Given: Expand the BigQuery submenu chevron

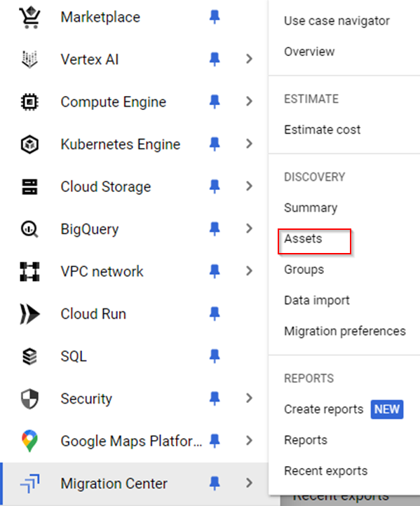Looking at the screenshot, I should [249, 228].
